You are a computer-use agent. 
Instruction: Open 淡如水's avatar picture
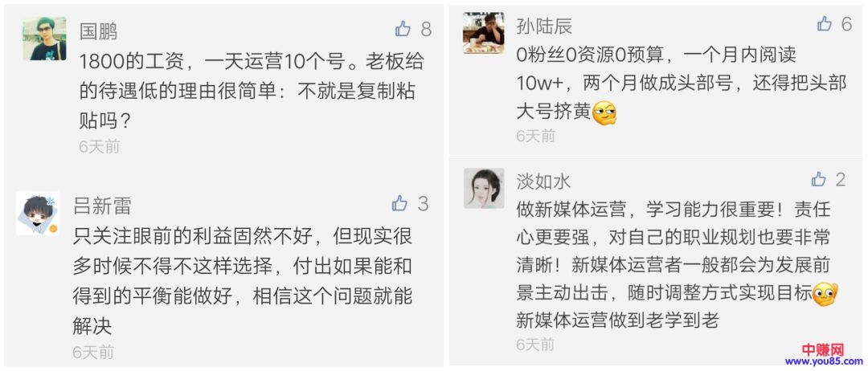click(484, 189)
